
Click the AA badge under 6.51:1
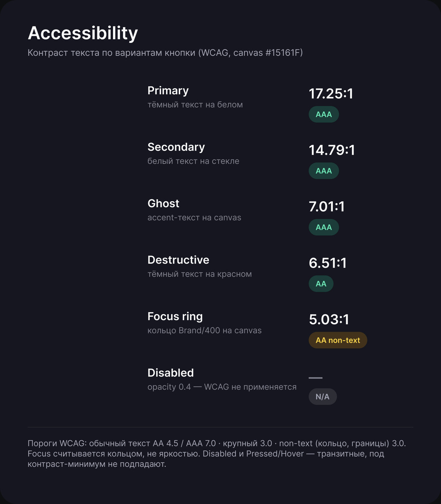[321, 284]
